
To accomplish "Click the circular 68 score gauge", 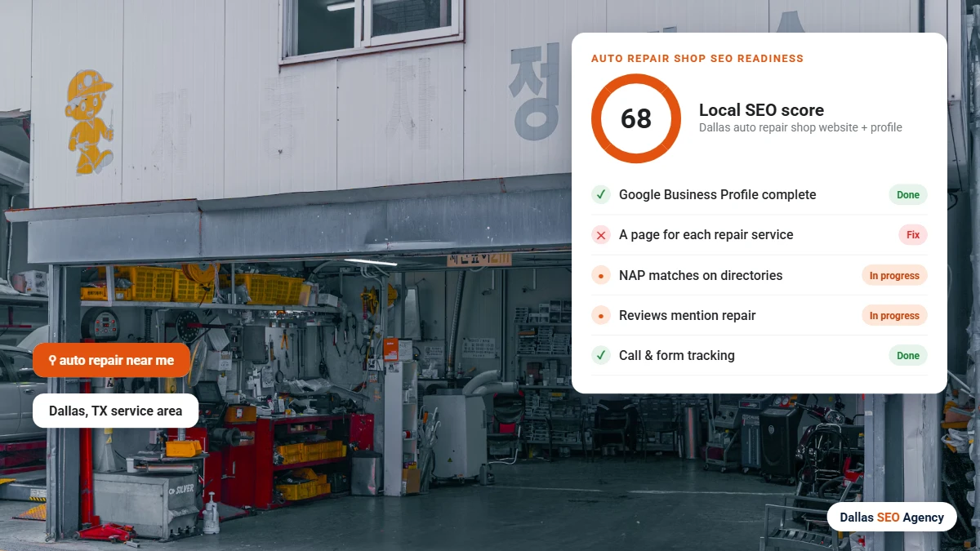I will point(636,118).
